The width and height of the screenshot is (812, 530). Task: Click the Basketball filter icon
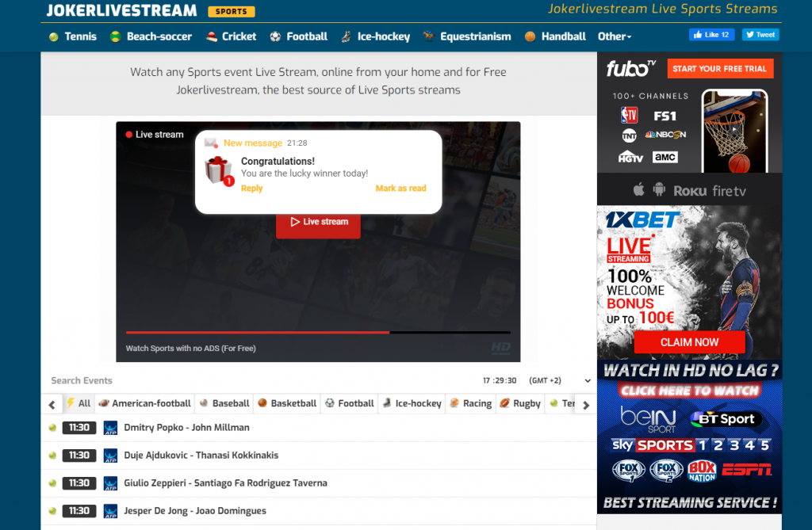[x=262, y=403]
